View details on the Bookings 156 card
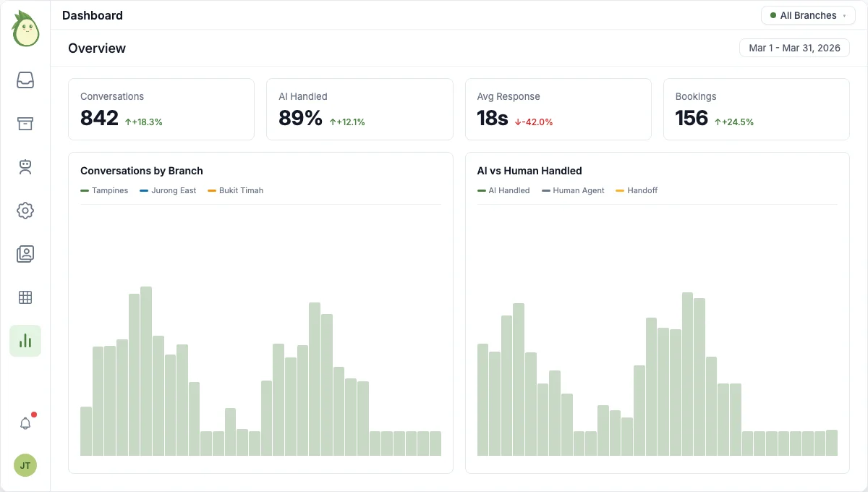Image resolution: width=868 pixels, height=492 pixels. 756,109
